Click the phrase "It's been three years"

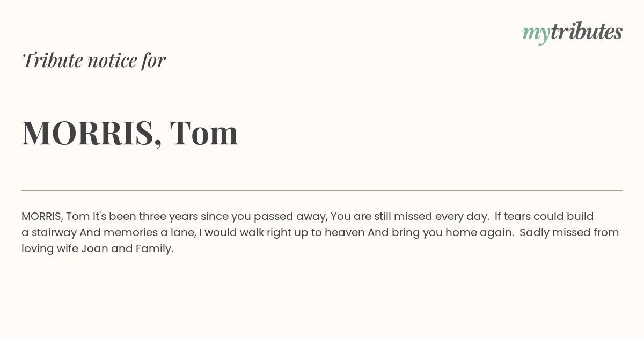tap(145, 217)
